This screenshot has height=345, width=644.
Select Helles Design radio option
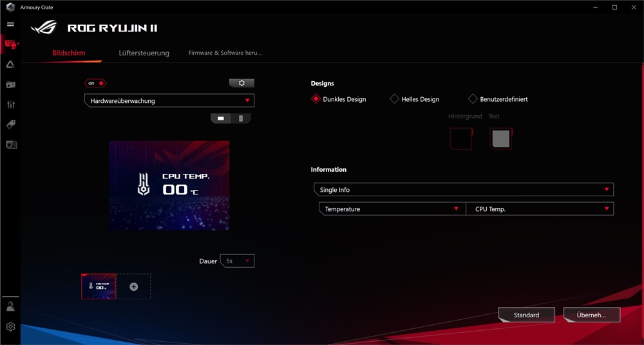click(415, 99)
